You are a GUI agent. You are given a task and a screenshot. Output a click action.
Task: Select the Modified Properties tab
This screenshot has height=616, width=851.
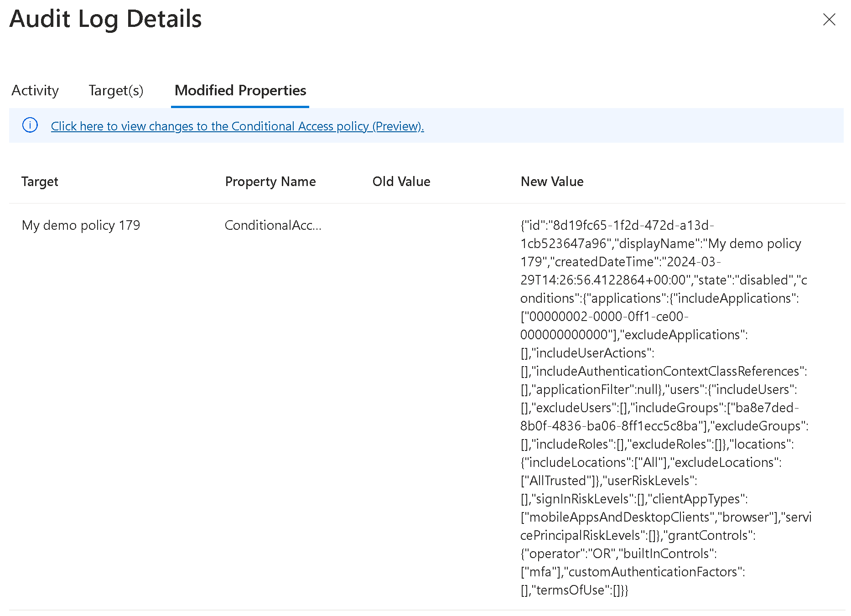[240, 91]
